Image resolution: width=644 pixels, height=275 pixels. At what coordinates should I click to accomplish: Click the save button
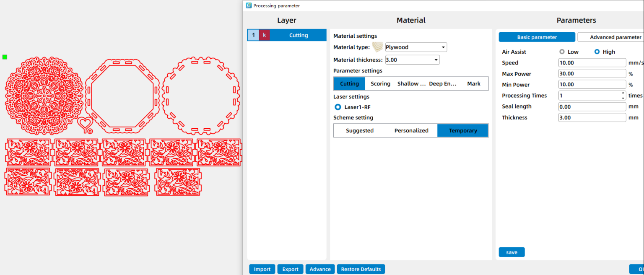tap(512, 252)
